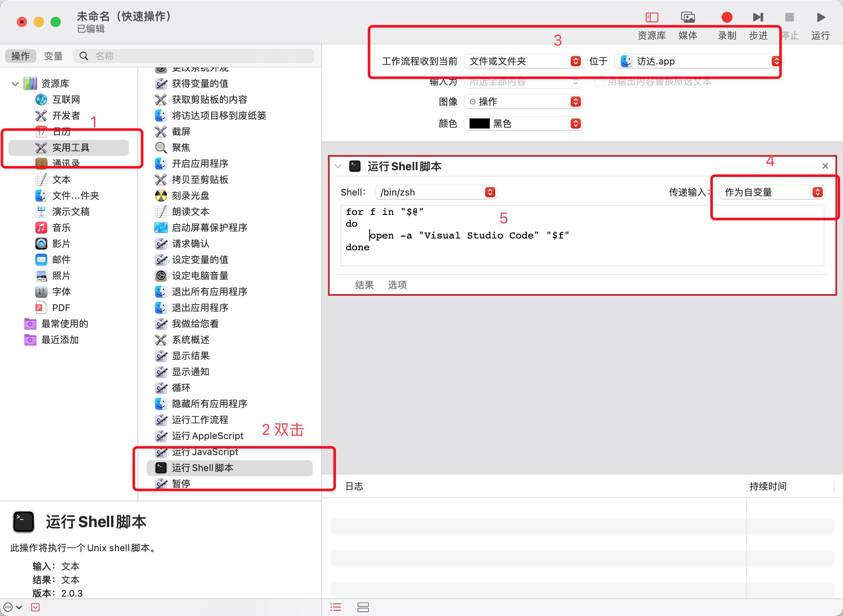Choose 设定电脑音量 action
Viewport: 843px width, 616px height.
[x=192, y=276]
